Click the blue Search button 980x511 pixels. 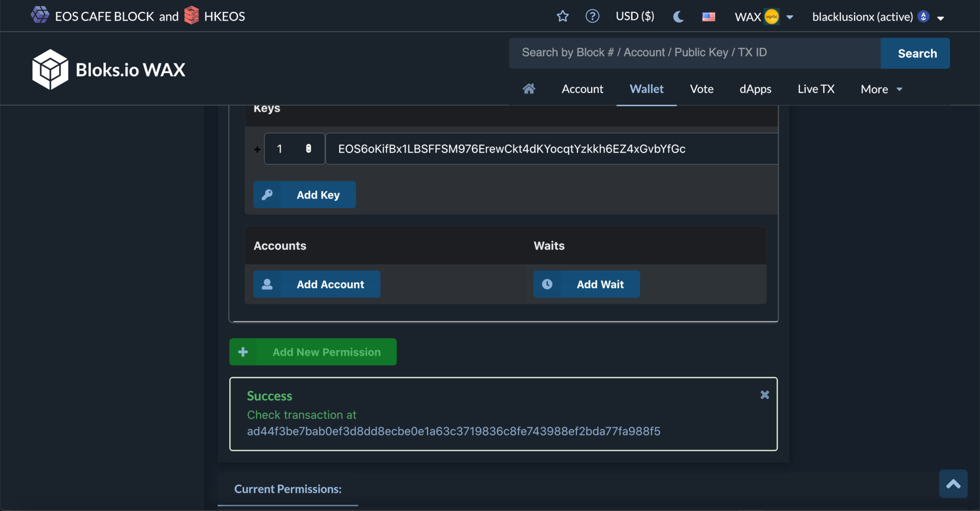pos(915,53)
